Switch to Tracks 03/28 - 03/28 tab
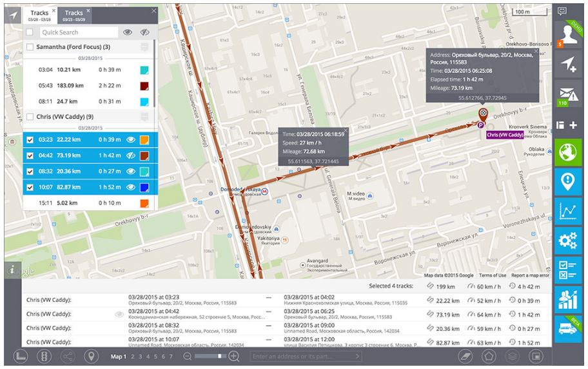This screenshot has width=588, height=369. click(40, 15)
